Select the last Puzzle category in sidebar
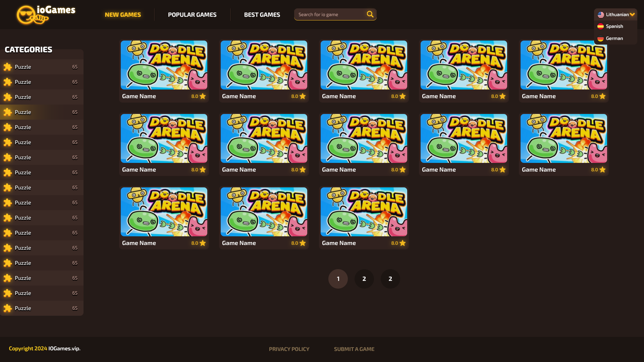Screen dimensions: 644x362 click(22, 308)
